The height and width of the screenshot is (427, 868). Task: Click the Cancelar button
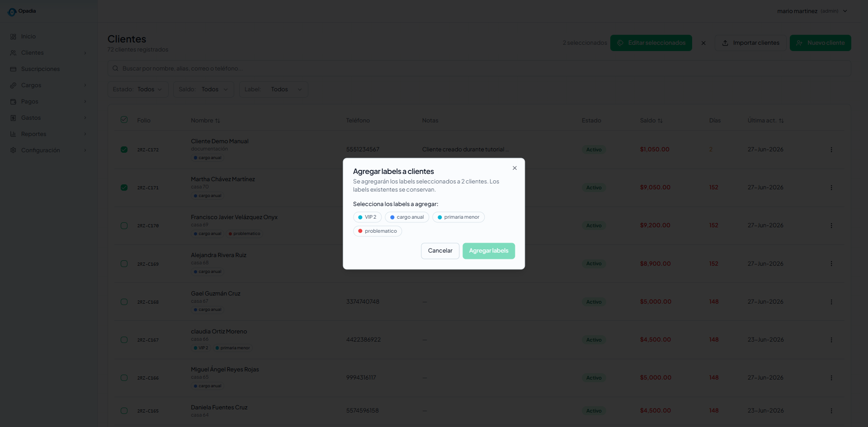coord(440,251)
